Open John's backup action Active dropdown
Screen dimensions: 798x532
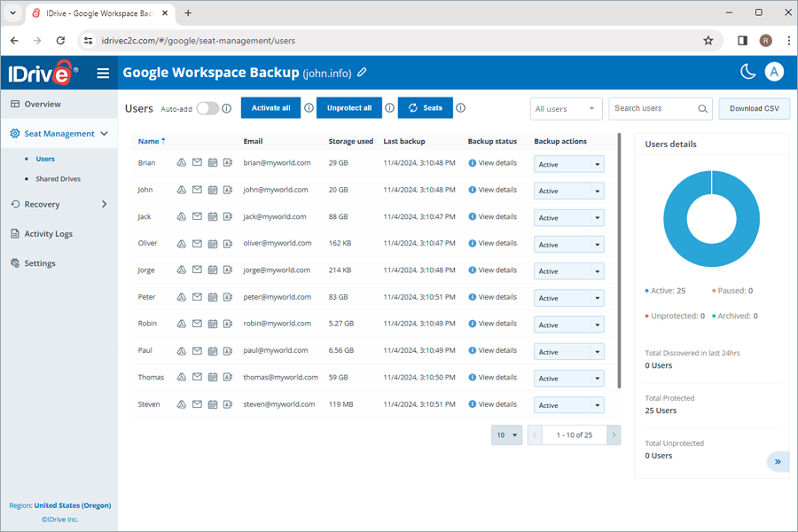pyautogui.click(x=569, y=191)
